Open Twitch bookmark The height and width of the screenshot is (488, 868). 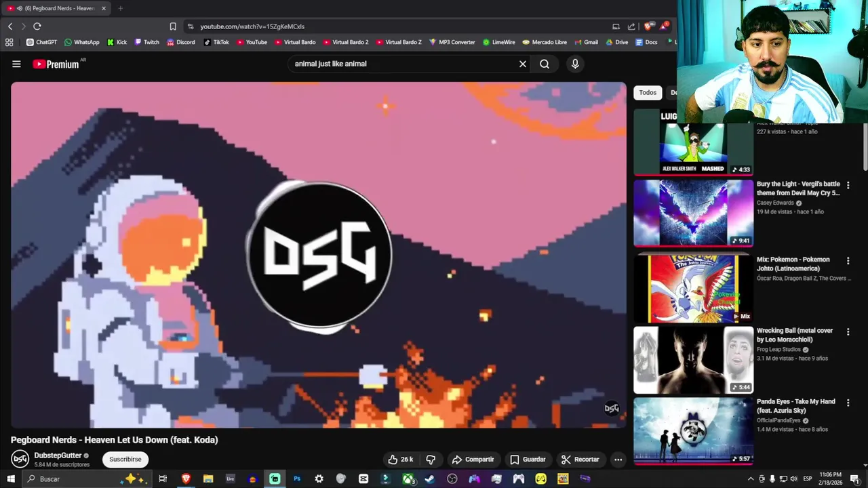(x=147, y=42)
